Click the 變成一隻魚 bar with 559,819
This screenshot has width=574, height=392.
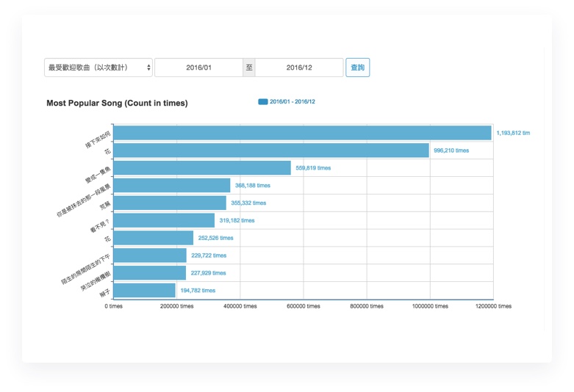point(202,168)
